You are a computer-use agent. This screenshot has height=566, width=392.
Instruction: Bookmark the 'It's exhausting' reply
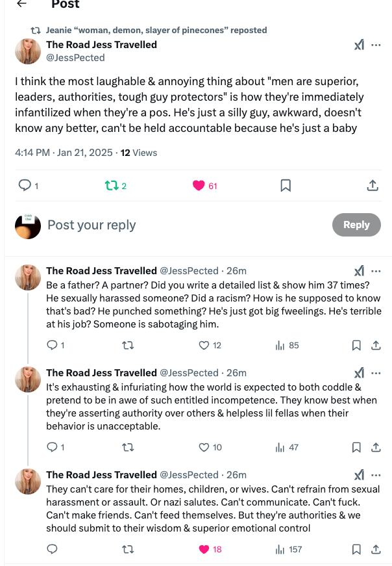356,447
